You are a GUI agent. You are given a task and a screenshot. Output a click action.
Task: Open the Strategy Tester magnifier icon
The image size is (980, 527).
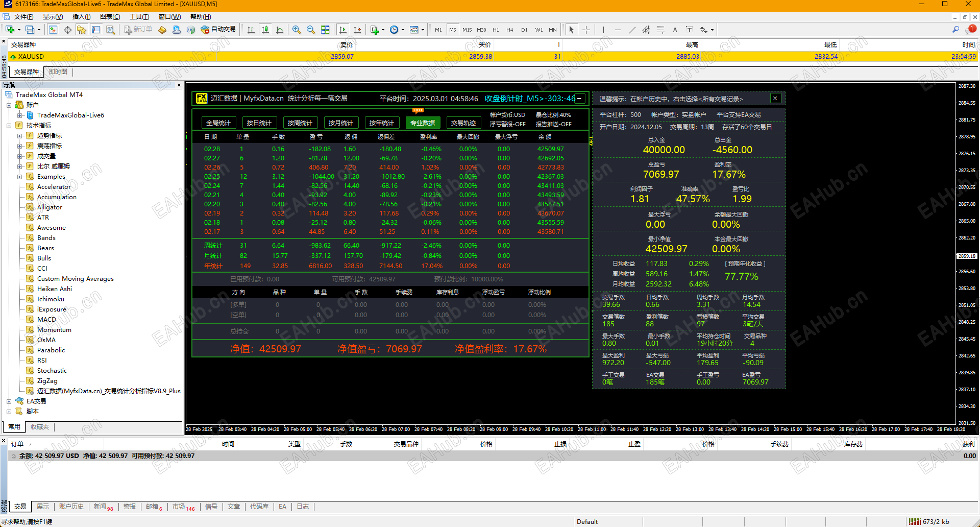pos(110,30)
